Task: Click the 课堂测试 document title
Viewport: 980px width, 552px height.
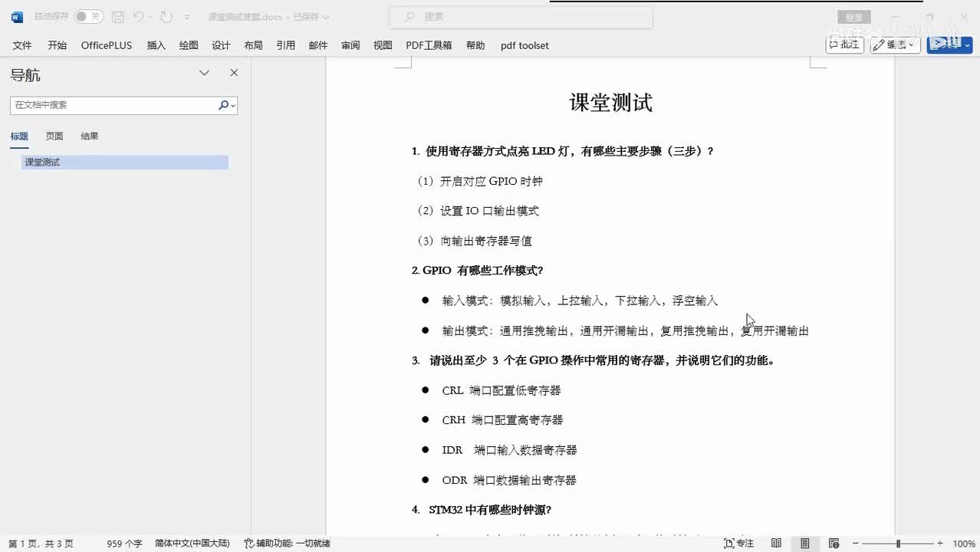Action: pos(611,103)
